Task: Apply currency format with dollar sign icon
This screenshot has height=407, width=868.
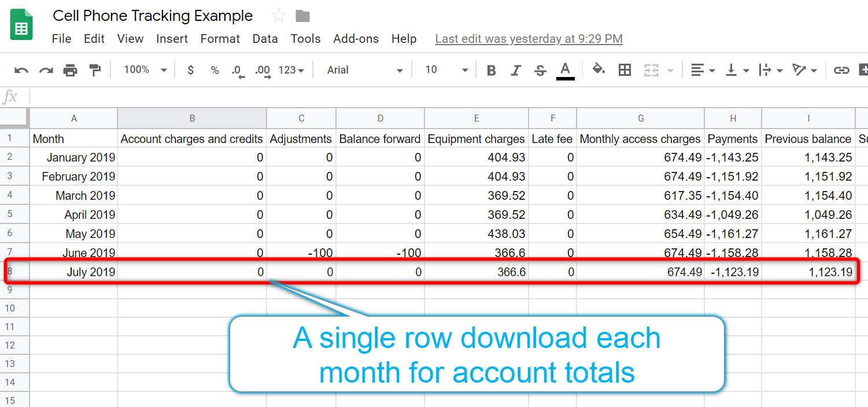Action: [x=190, y=69]
